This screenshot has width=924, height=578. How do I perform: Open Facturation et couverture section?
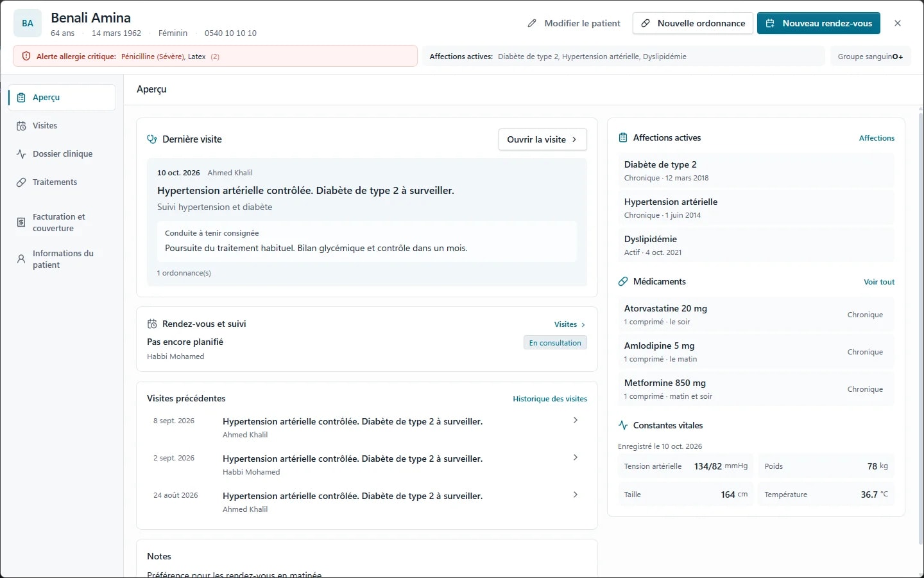(62, 223)
